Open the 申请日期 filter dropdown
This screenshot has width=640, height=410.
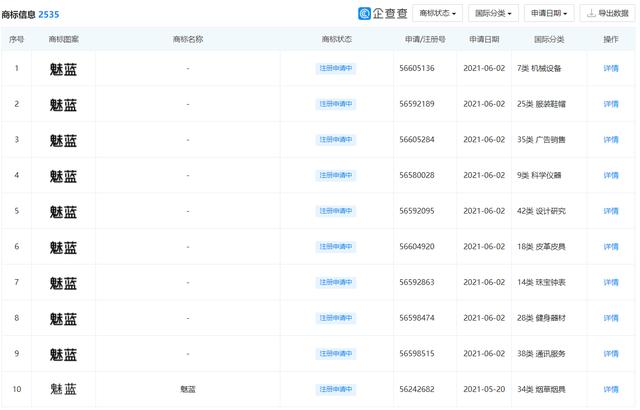549,13
